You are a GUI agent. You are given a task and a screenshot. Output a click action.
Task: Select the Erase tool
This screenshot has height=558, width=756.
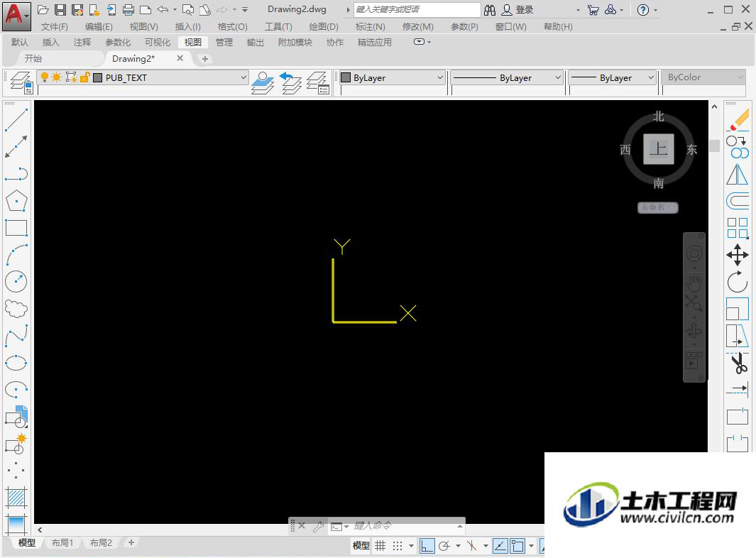tap(738, 119)
